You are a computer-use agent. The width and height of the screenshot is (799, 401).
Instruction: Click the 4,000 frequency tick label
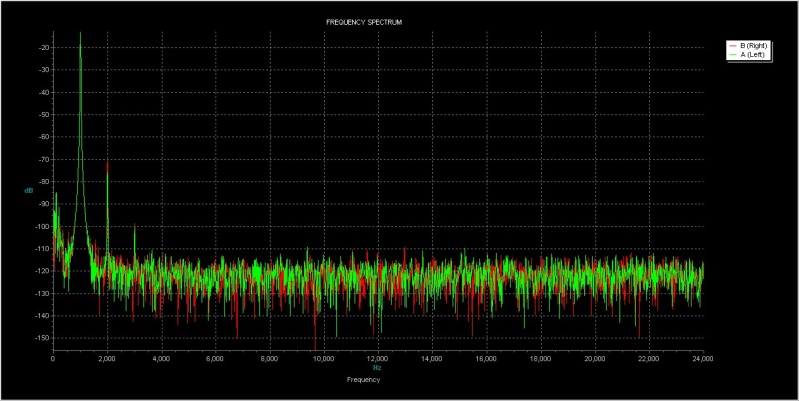tap(162, 358)
